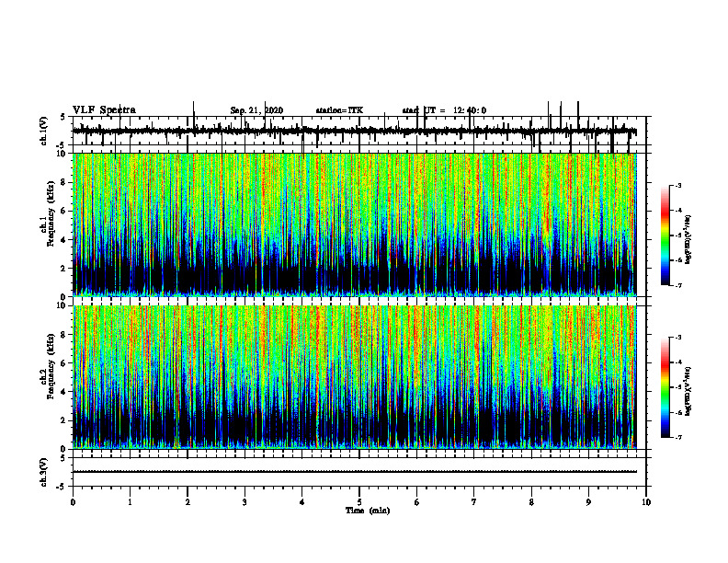Click the time axis tick label "9"
Screen dimensions: 728x563
click(x=588, y=502)
